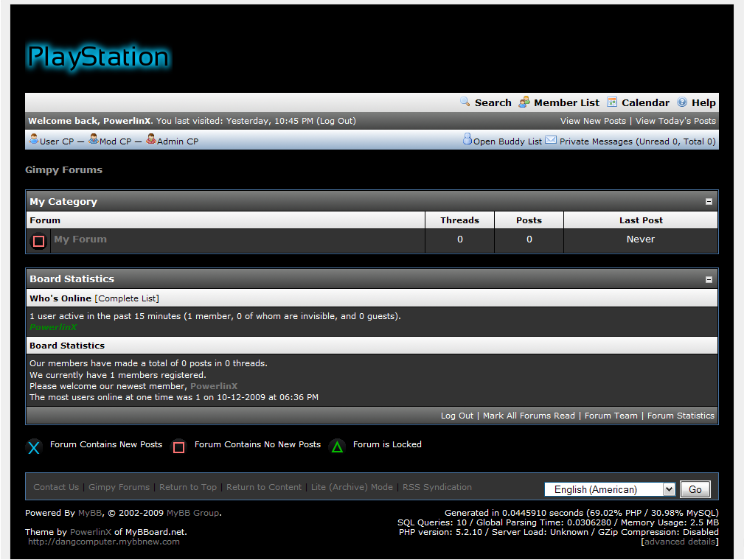Click the Calendar icon in navigation bar
This screenshot has height=560, width=744.
coord(613,102)
